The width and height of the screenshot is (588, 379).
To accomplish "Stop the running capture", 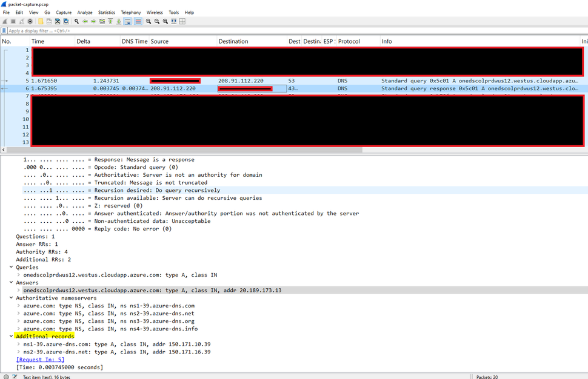I will coord(13,21).
